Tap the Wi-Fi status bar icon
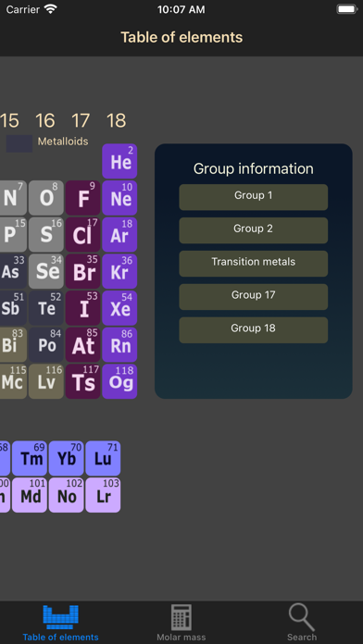The width and height of the screenshot is (363, 644). (x=51, y=9)
